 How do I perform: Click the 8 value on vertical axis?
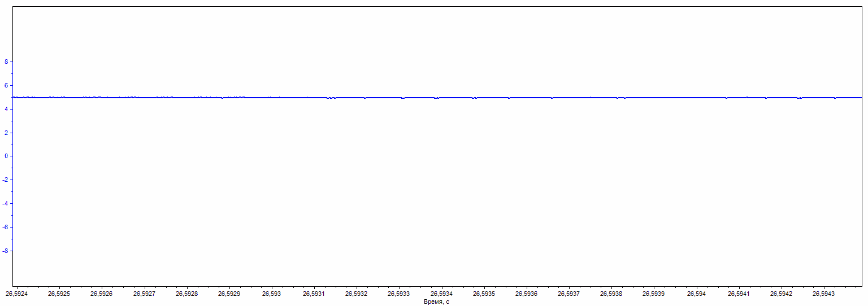[x=7, y=62]
